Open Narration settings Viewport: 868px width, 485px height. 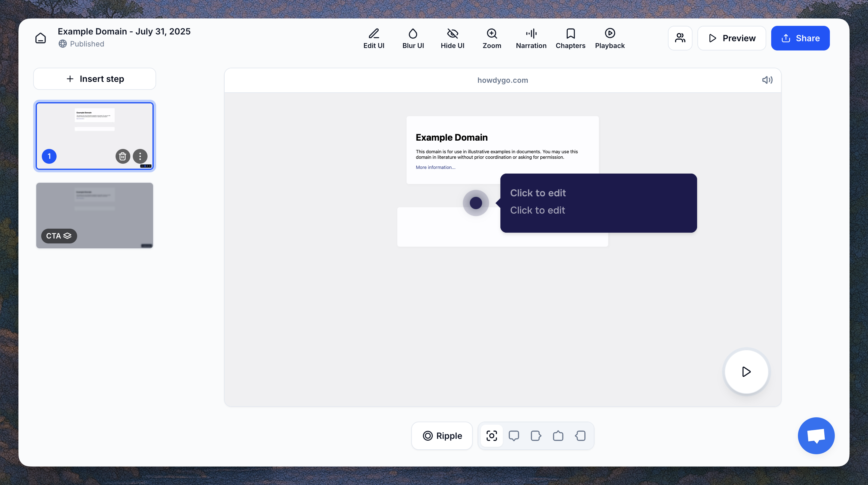(x=531, y=38)
